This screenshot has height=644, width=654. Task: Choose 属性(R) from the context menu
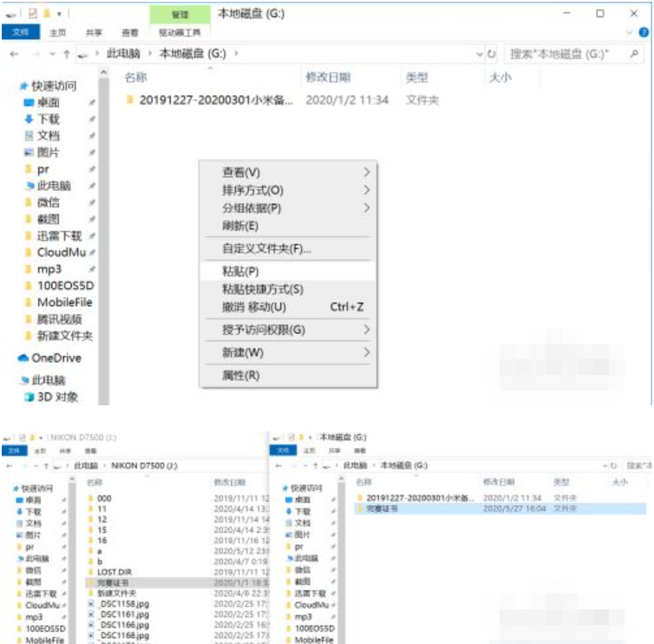[241, 375]
